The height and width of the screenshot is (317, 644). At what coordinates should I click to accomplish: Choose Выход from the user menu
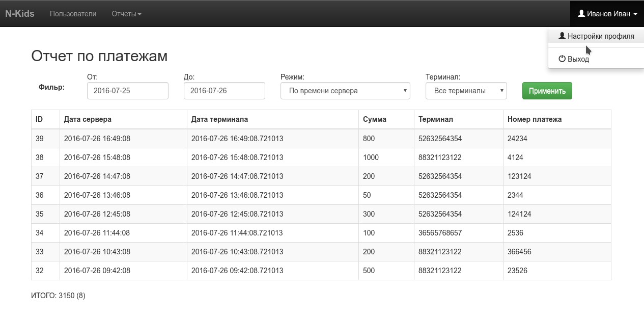pyautogui.click(x=596, y=59)
